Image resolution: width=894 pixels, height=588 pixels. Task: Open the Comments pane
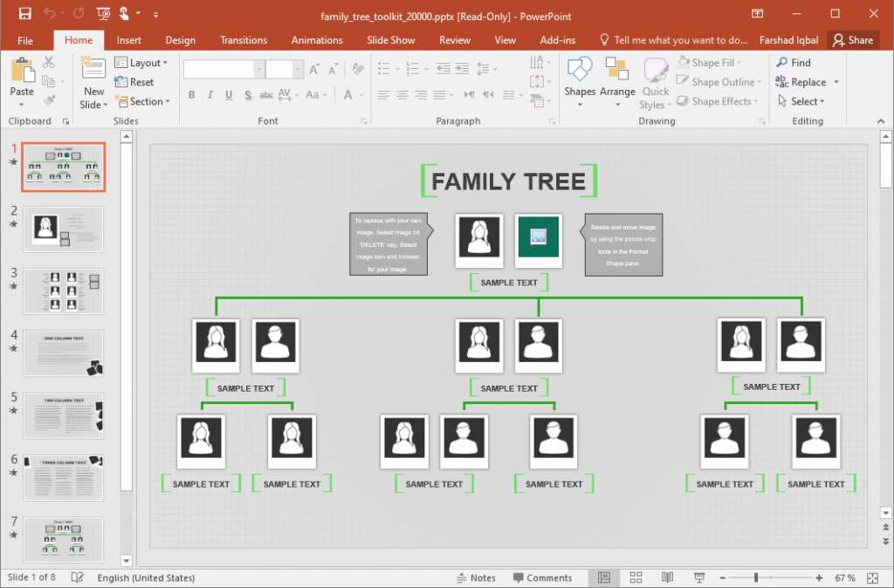click(x=545, y=578)
